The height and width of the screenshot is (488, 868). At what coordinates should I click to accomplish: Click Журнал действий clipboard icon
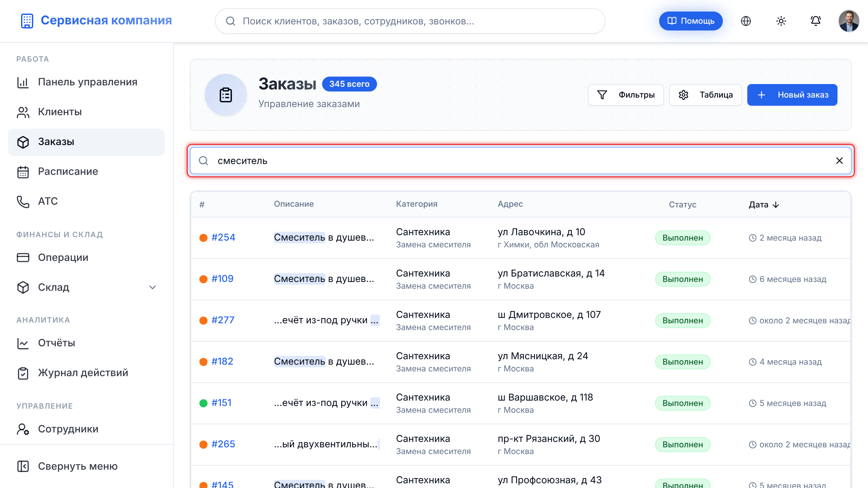point(23,373)
